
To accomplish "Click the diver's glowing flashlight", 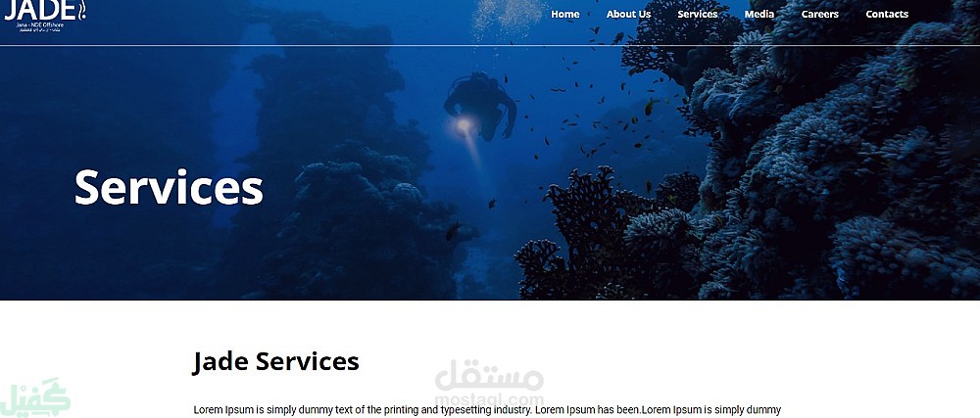I will [x=464, y=125].
